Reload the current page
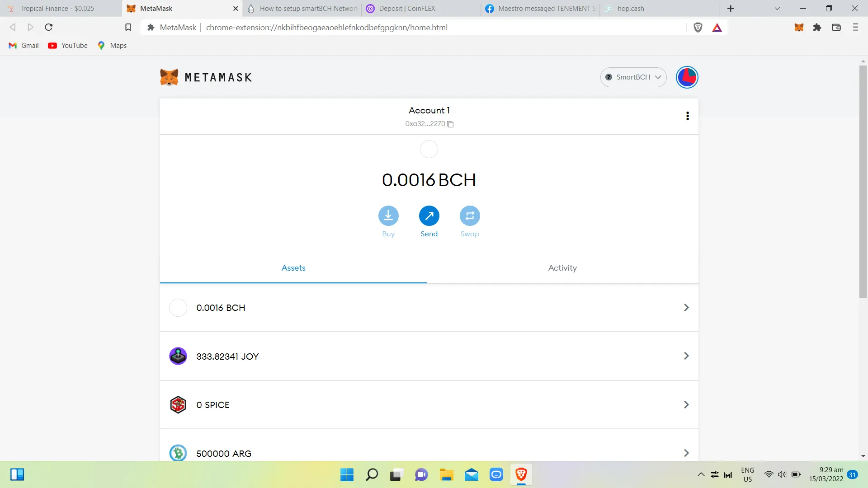This screenshot has height=488, width=868. (x=49, y=28)
